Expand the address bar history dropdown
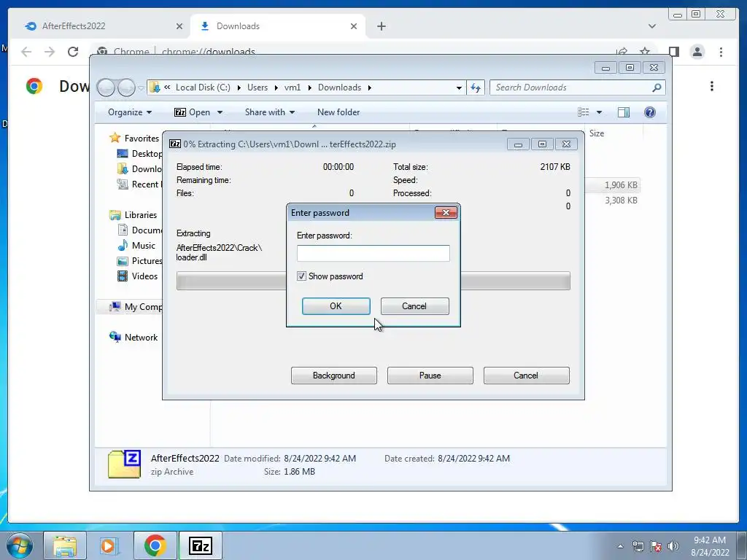747x560 pixels. point(459,87)
